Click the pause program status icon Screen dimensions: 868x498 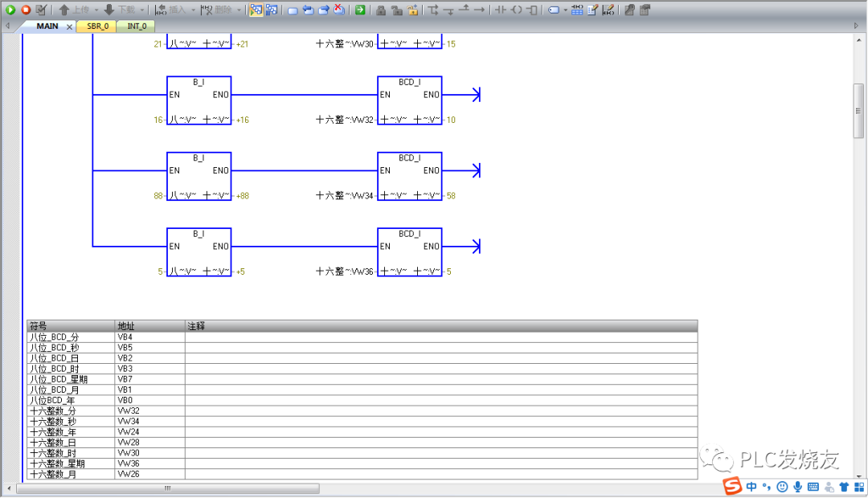(x=272, y=10)
